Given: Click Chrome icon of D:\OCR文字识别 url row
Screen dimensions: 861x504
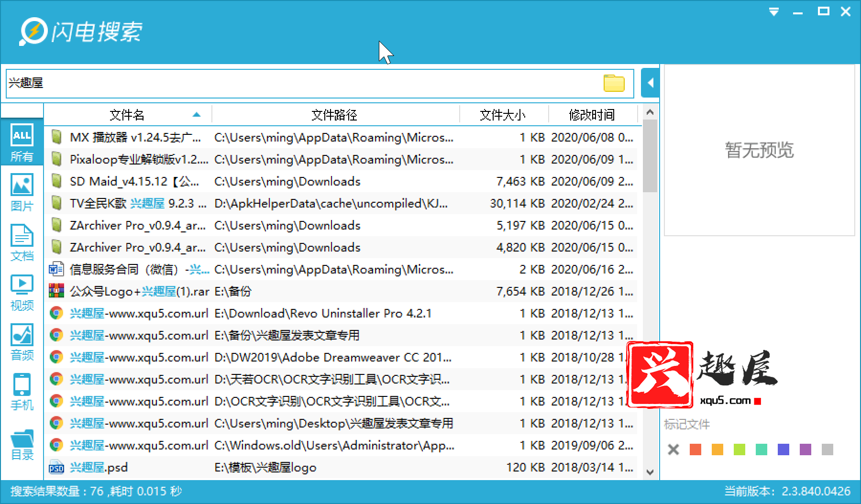Looking at the screenshot, I should coord(56,401).
